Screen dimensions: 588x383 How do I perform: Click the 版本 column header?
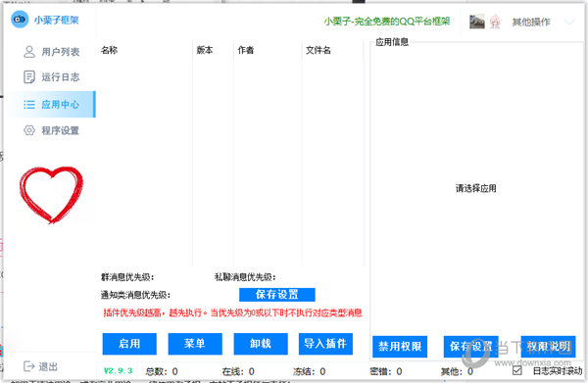205,50
